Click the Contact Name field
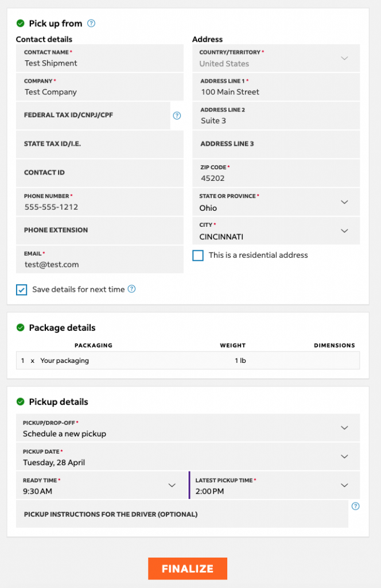The image size is (381, 588). coord(100,58)
